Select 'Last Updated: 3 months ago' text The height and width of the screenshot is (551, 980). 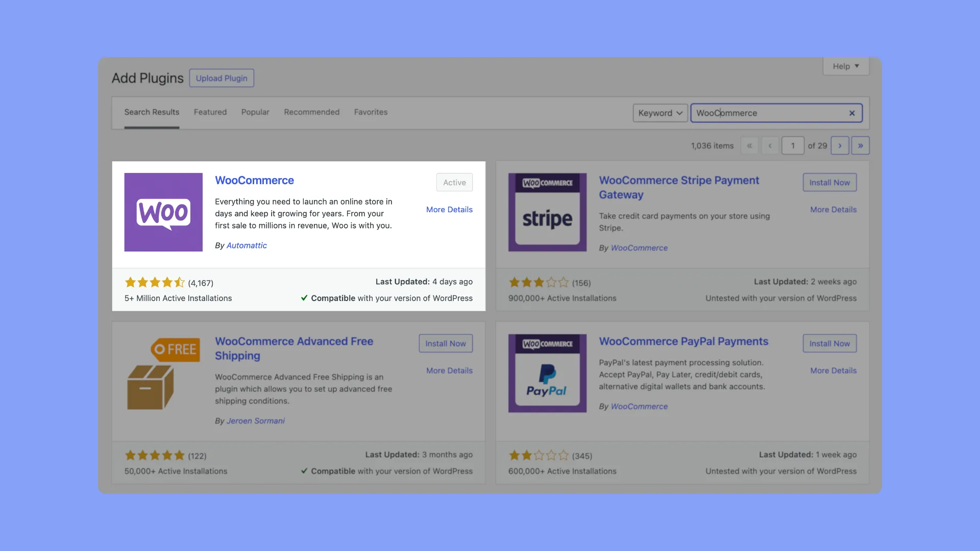point(419,455)
